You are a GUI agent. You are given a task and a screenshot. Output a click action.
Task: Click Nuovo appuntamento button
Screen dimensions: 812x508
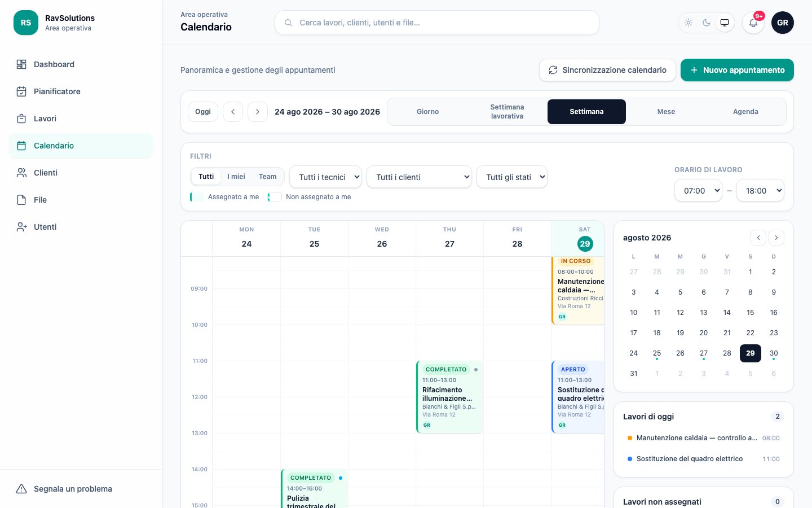(x=737, y=70)
